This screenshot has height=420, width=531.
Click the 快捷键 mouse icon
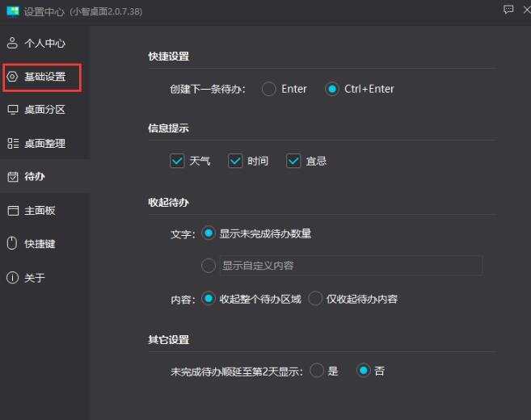click(12, 243)
